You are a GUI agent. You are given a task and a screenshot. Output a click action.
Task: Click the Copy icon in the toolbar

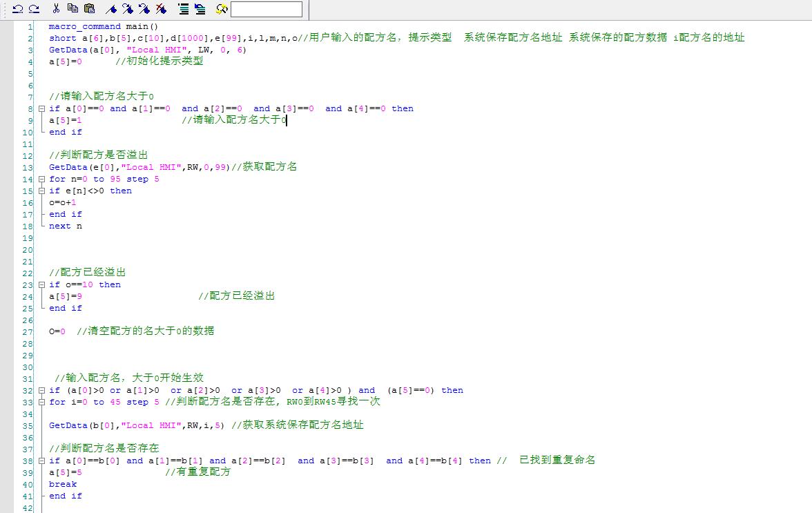(x=72, y=9)
